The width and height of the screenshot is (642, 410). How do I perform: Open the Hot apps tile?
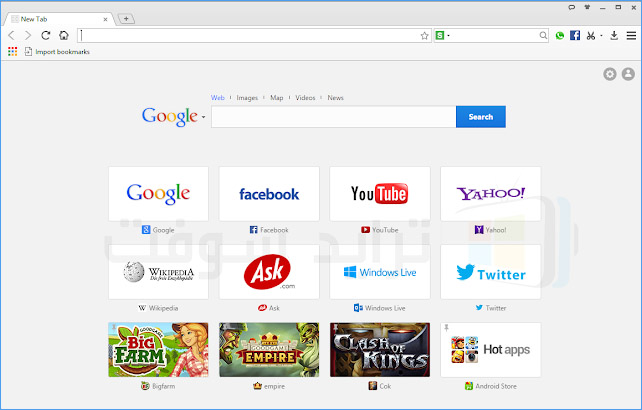click(491, 350)
